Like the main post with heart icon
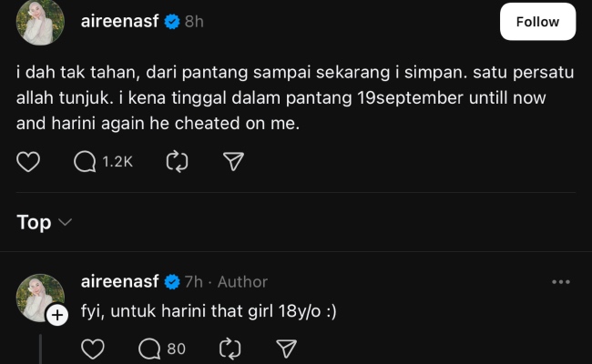 click(x=29, y=162)
